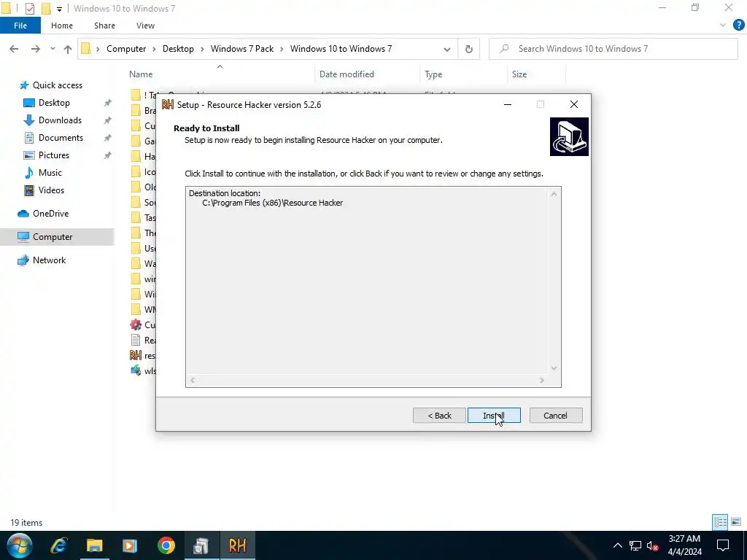This screenshot has height=560, width=747.
Task: Open the File menu in Explorer
Action: [x=20, y=26]
